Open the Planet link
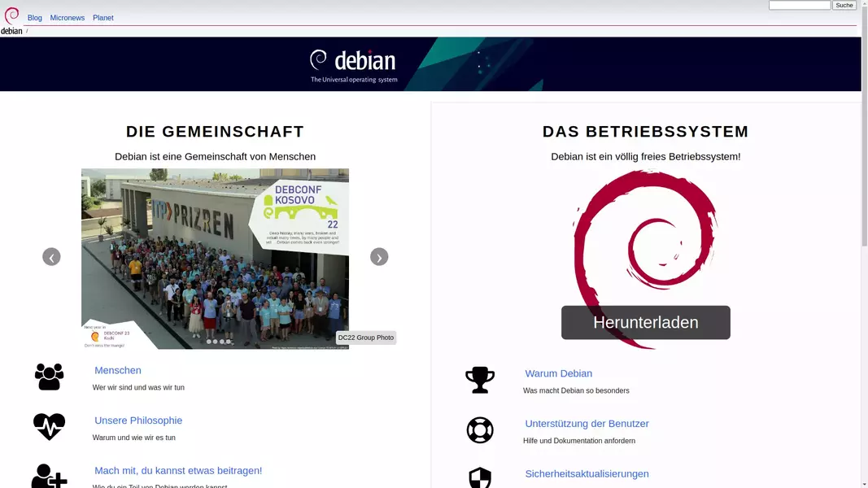The image size is (868, 488). pyautogui.click(x=103, y=18)
